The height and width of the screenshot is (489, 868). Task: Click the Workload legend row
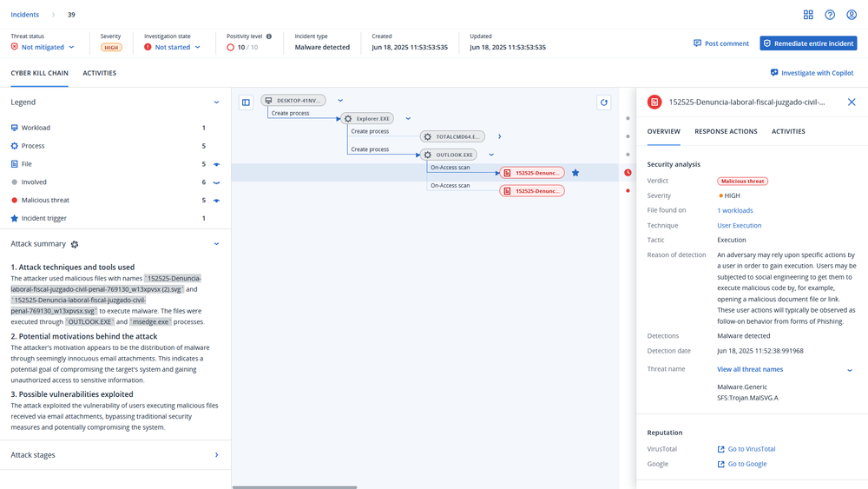pos(115,128)
